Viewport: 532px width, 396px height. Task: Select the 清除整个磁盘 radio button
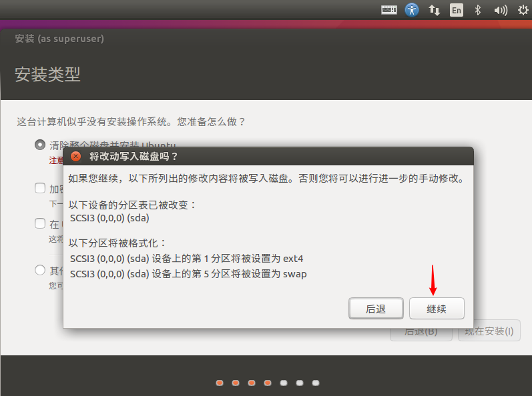point(40,145)
